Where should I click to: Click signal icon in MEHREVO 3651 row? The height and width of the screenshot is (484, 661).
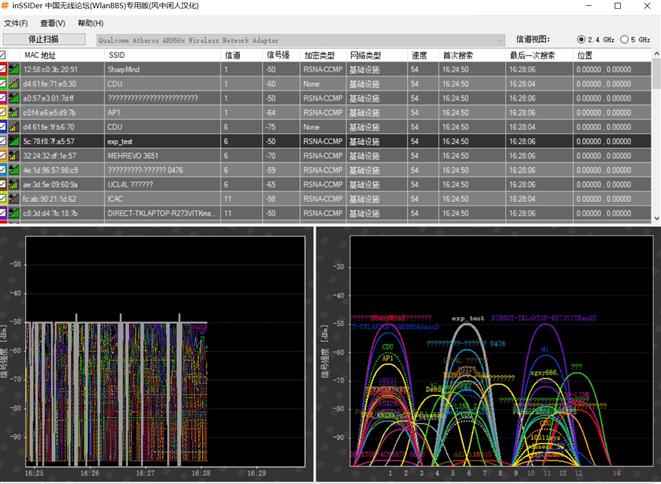(14, 156)
